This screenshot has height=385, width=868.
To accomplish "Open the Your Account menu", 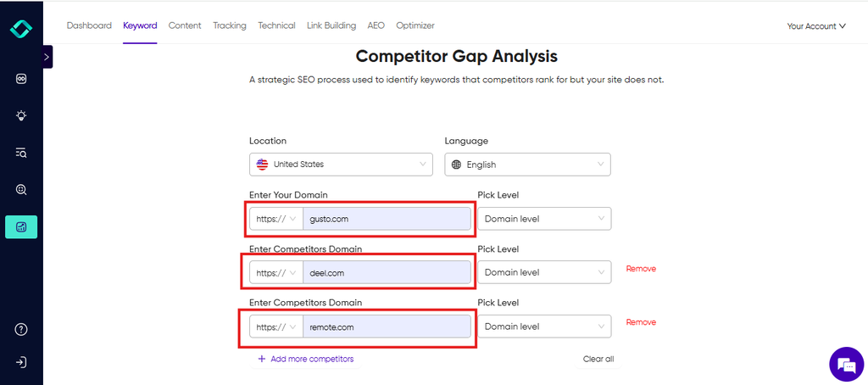I will pos(816,26).
